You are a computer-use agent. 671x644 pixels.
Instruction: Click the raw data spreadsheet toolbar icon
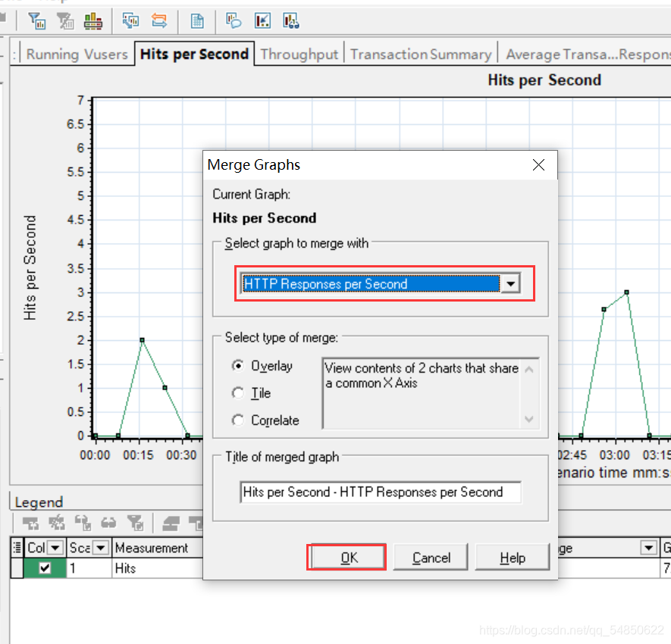tap(197, 20)
